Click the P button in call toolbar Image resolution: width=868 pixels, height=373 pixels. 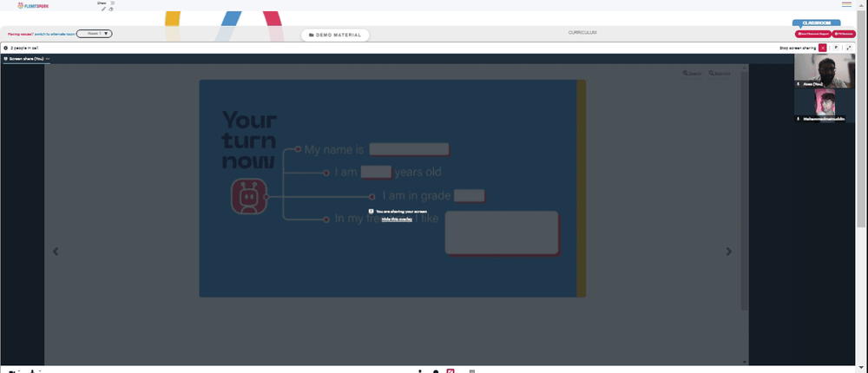[836, 49]
